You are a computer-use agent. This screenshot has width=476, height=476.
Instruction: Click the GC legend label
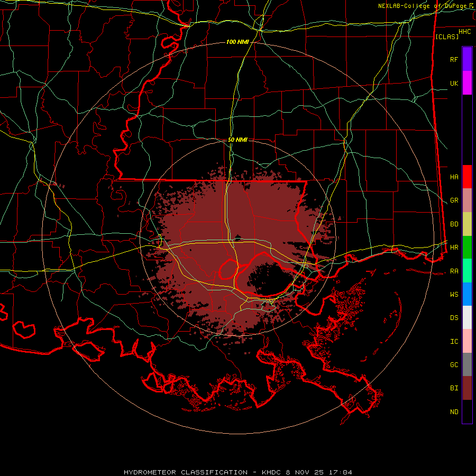454,365
